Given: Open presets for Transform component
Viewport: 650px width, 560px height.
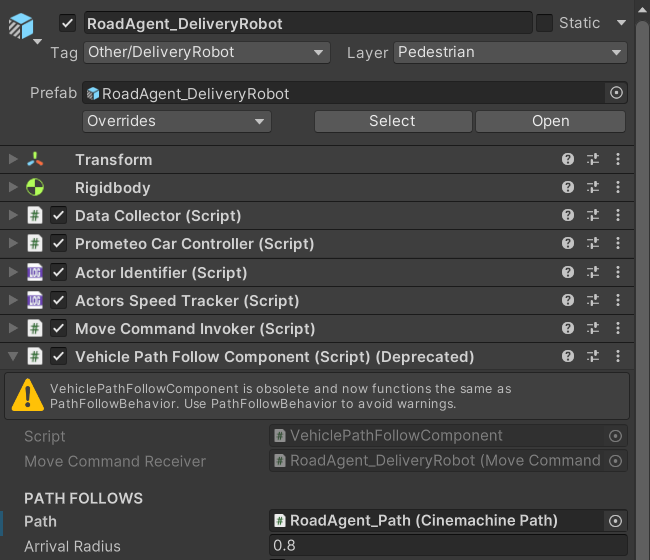Looking at the screenshot, I should [x=593, y=159].
